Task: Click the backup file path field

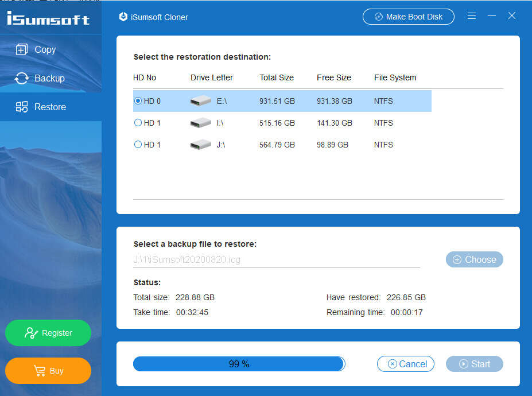Action: (x=277, y=260)
